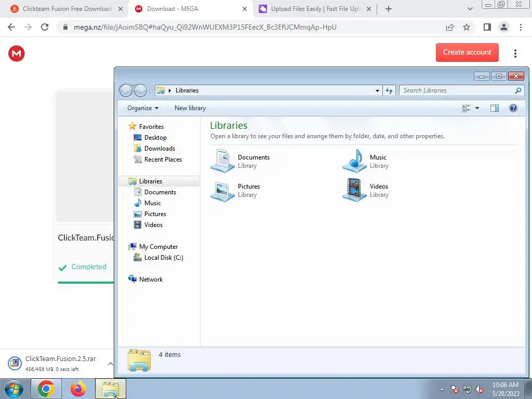The image size is (532, 399).
Task: Open the Chrome profile avatar
Action: 504,27
